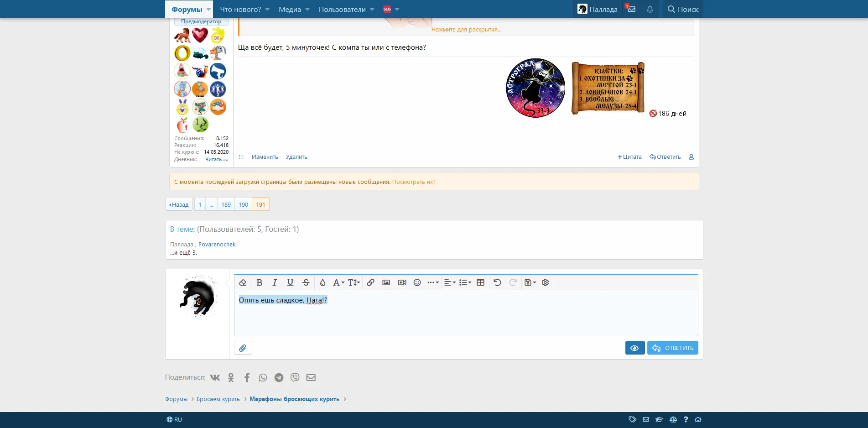Click the ОТВЕТИТЬ submit button
The height and width of the screenshot is (428, 868).
click(x=673, y=348)
